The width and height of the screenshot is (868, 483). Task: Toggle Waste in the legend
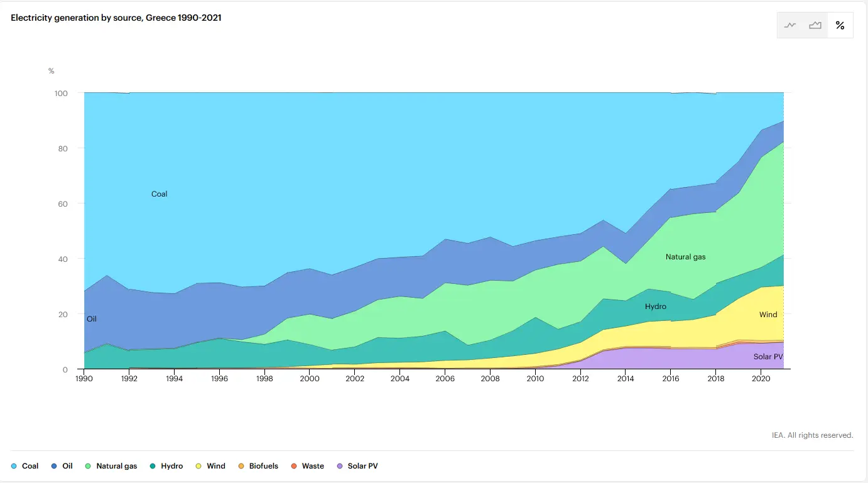[x=307, y=466]
